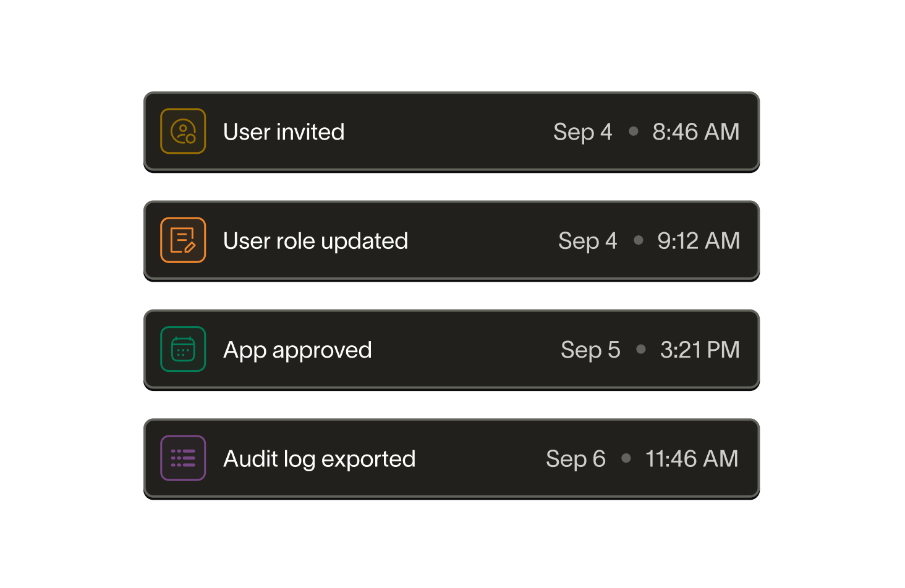This screenshot has width=905, height=588.
Task: Click the 'Sep 6' date text
Action: [575, 458]
